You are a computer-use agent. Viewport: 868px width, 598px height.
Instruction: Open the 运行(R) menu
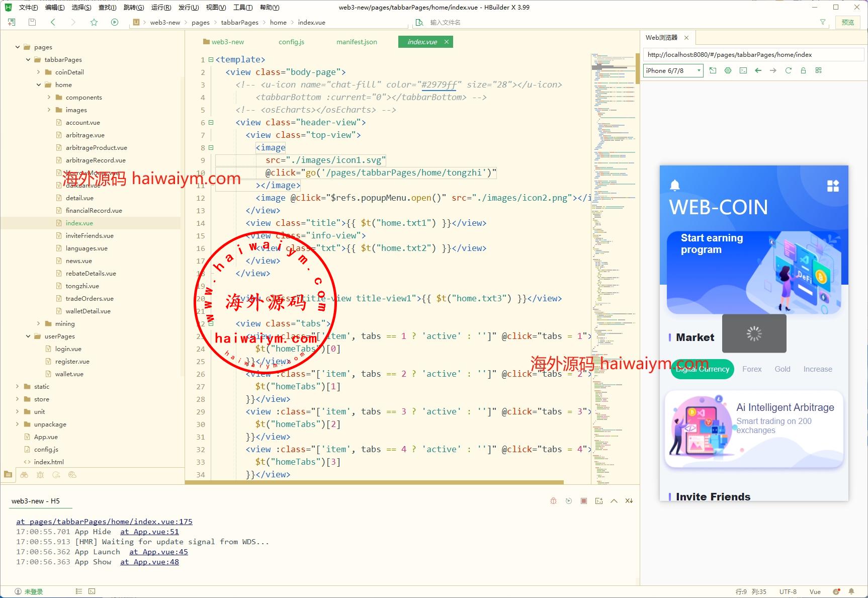(x=161, y=8)
